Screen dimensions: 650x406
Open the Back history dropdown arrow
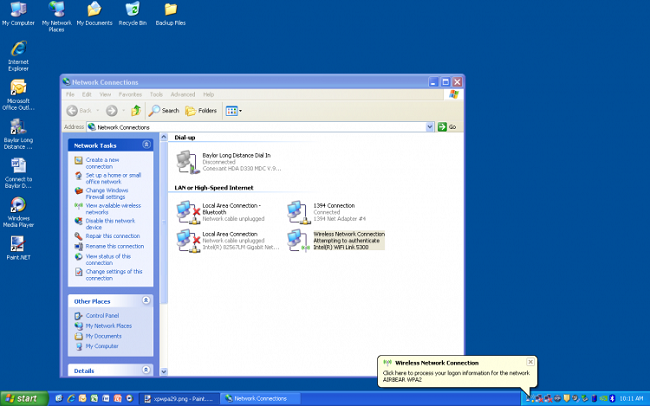point(98,111)
